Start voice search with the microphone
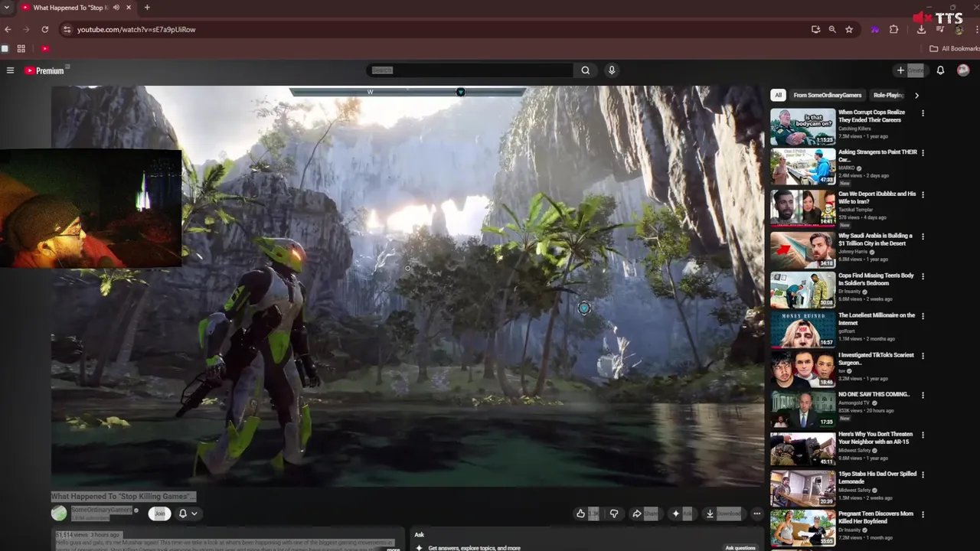The height and width of the screenshot is (551, 980). (611, 70)
